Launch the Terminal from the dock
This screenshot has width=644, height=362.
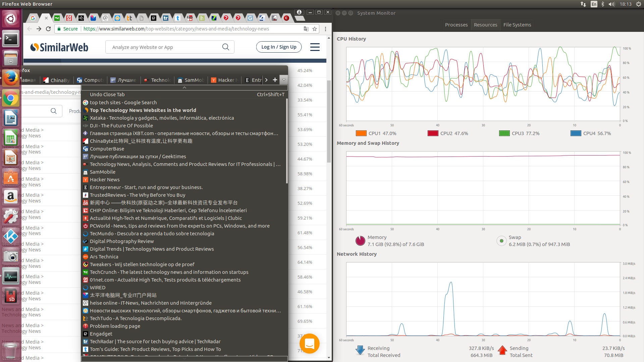click(x=11, y=39)
